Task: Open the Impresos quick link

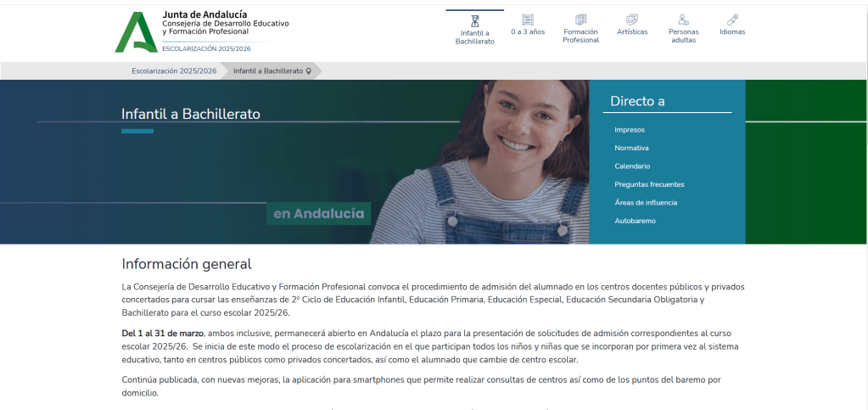Action: 630,130
